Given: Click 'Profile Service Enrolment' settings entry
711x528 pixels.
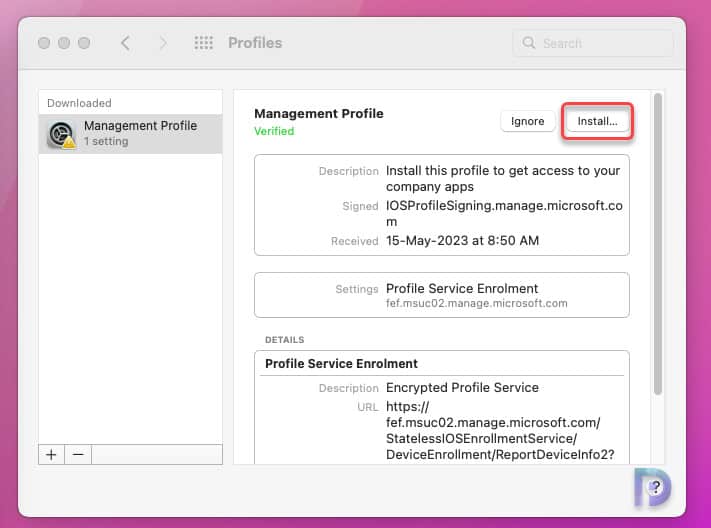Looking at the screenshot, I should [462, 288].
